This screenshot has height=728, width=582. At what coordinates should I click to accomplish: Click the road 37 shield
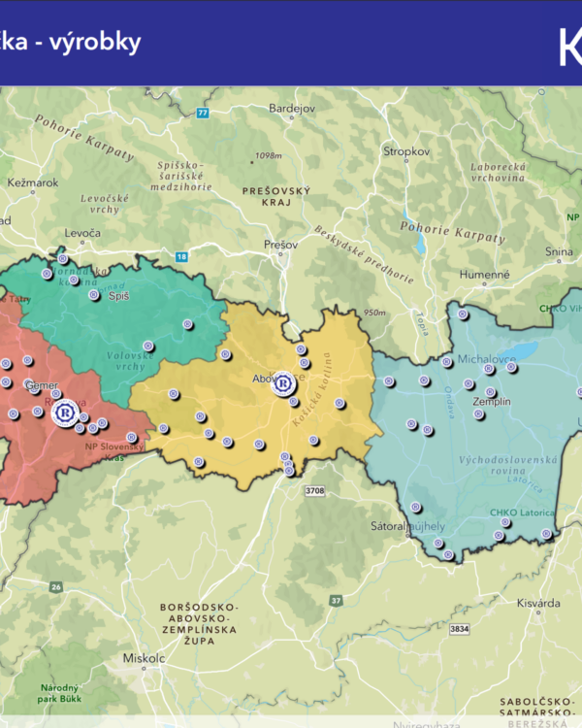coord(336,601)
